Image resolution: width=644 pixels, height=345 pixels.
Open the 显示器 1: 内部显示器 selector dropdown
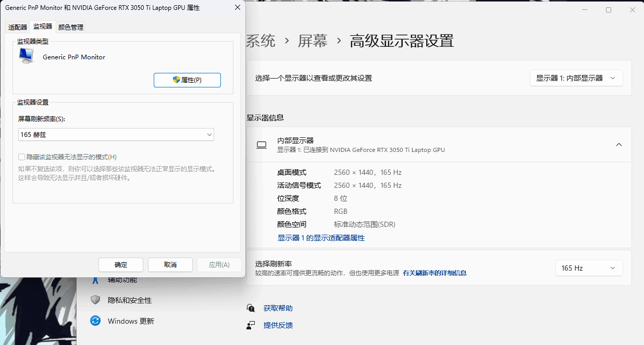[576, 78]
